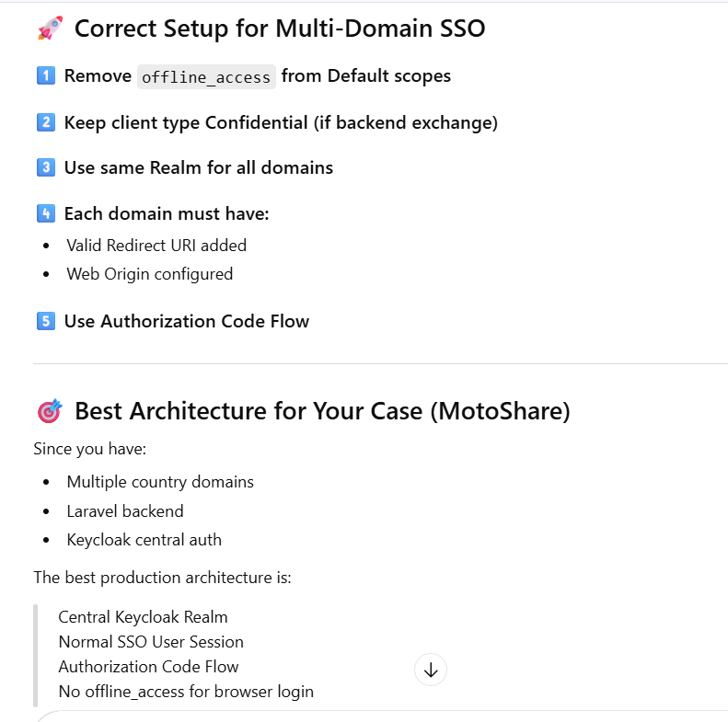Click the number 5 keycap emoji
The width and height of the screenshot is (728, 722).
coord(45,321)
